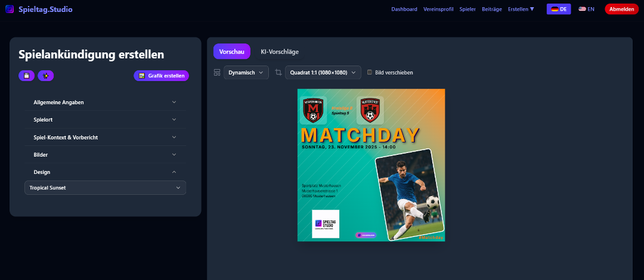This screenshot has height=280, width=644.
Task: Click the crop icon beside the format dropdown
Action: click(x=278, y=72)
